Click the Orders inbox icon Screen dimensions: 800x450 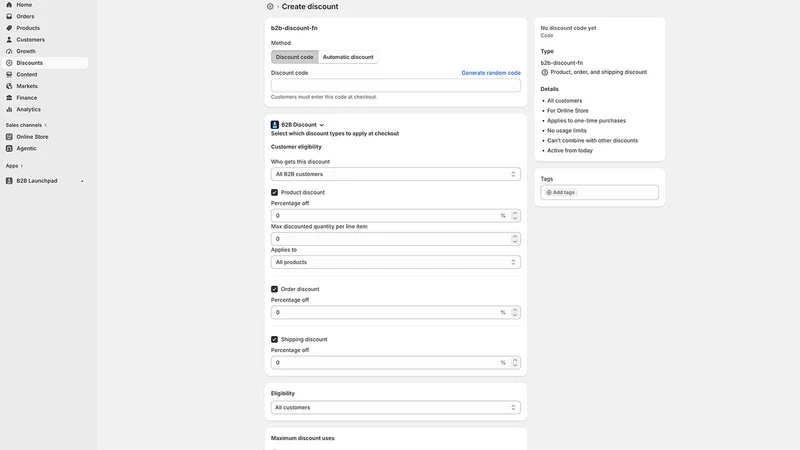(x=9, y=16)
